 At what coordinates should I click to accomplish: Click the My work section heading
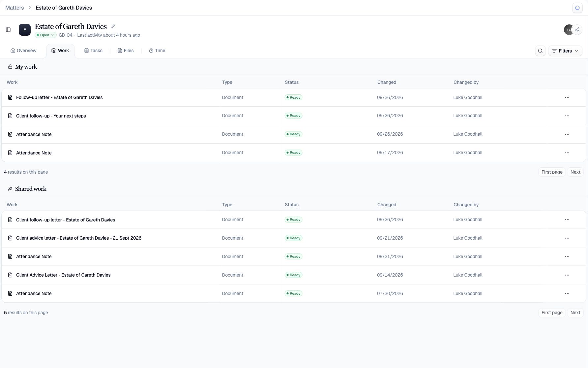coord(26,67)
